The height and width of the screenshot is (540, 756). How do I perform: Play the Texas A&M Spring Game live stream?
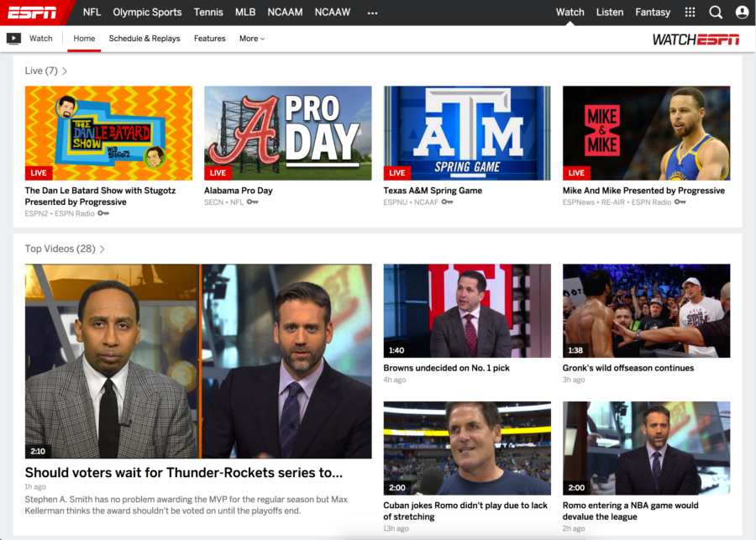(466, 132)
